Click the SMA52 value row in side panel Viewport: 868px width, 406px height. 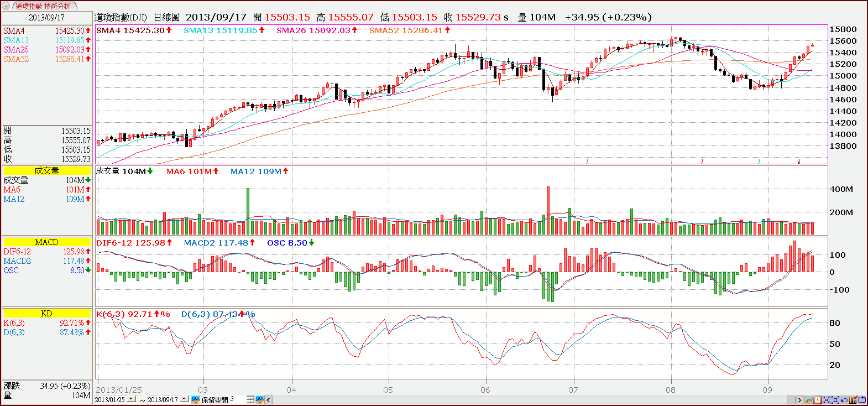click(x=47, y=59)
